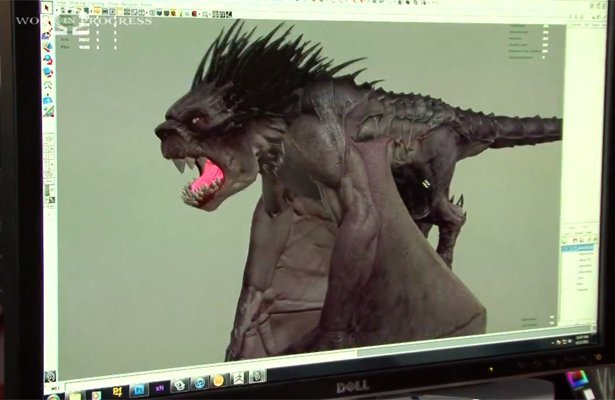Toggle visibility of the highlighted layer
This screenshot has height=400, width=615.
click(x=566, y=247)
